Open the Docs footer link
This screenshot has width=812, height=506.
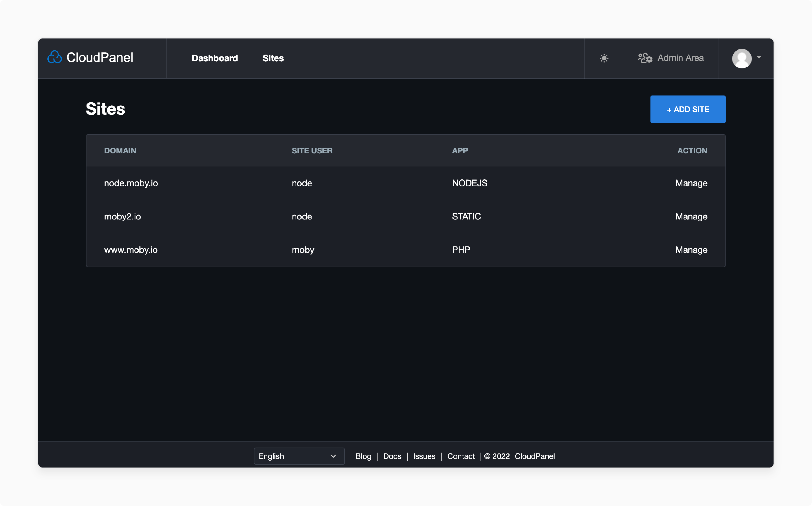tap(392, 456)
